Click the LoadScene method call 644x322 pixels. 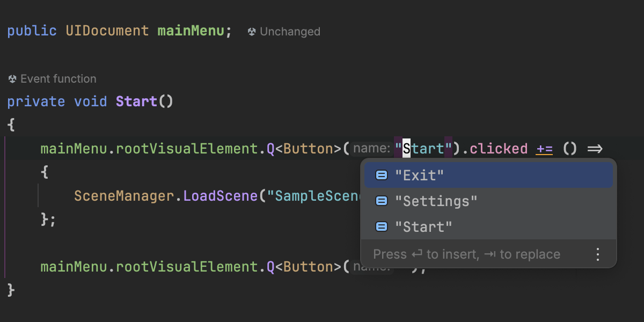pos(221,196)
